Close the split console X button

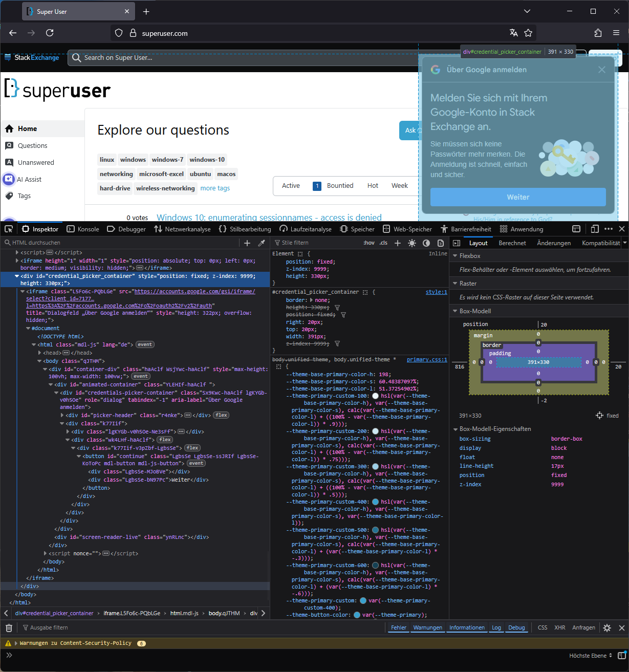[622, 627]
